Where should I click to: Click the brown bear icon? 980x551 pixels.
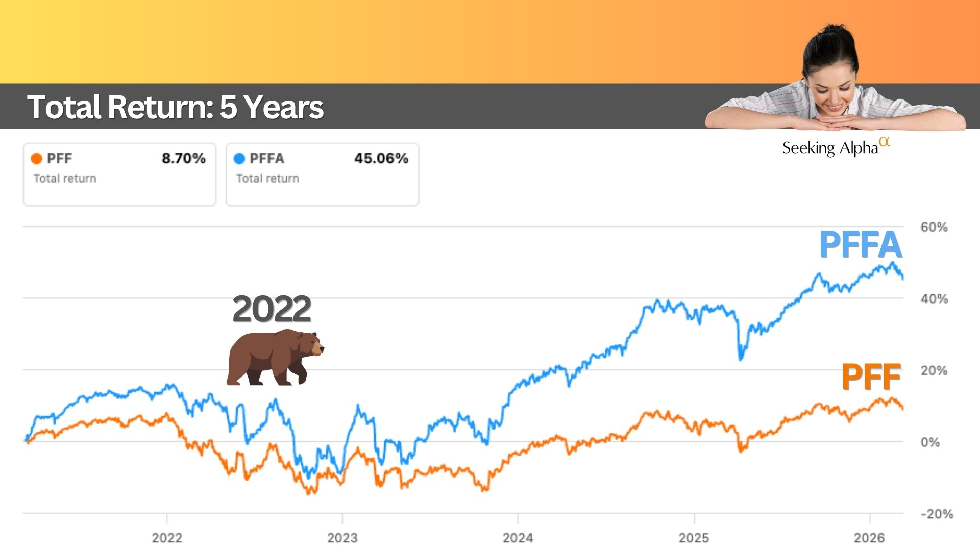(275, 358)
